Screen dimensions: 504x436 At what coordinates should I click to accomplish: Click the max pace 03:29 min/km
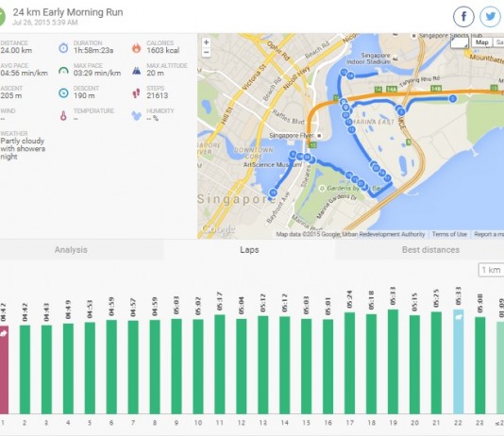click(x=97, y=73)
